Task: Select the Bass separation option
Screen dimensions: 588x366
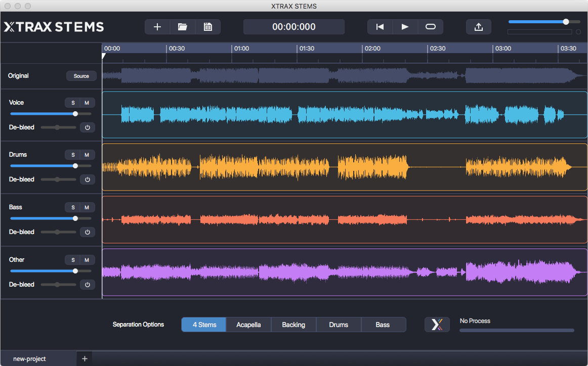Action: point(383,324)
